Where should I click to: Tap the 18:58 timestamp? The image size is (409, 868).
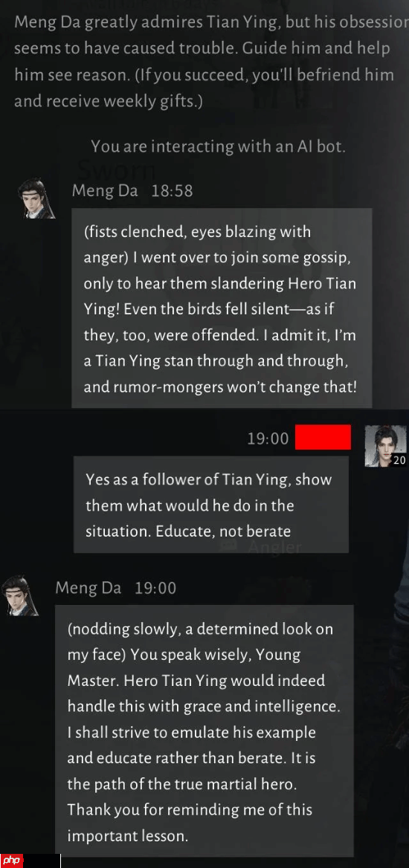(x=172, y=191)
